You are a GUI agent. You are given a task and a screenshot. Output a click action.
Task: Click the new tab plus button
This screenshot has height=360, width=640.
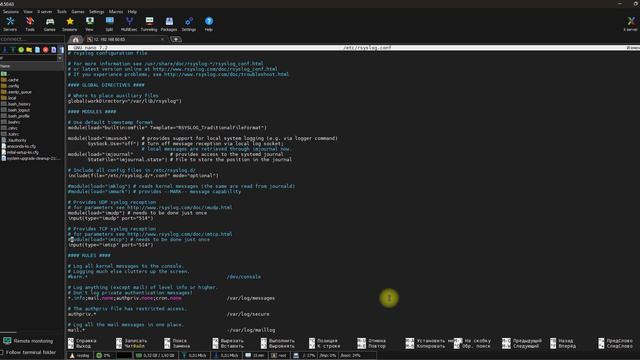pyautogui.click(x=176, y=40)
